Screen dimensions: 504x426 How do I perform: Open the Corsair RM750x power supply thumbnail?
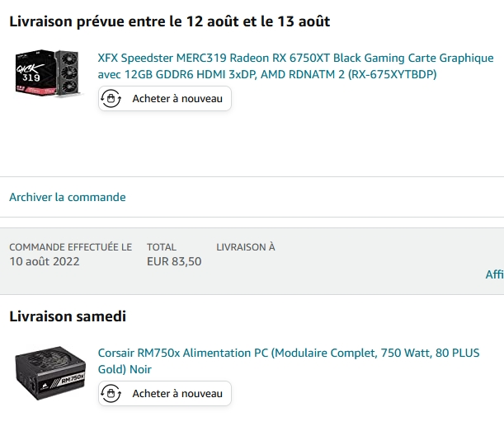tap(49, 374)
